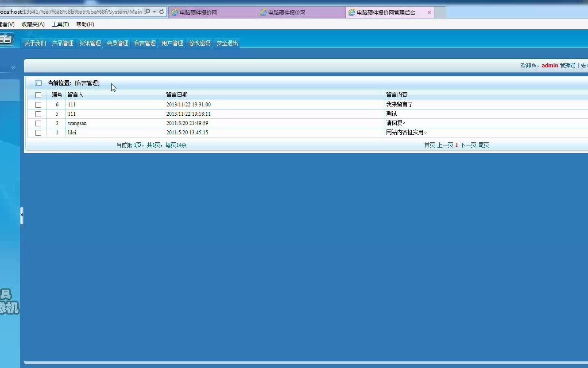Click the date 2011/5/20 13:45:15
The image size is (588, 368).
(x=187, y=133)
